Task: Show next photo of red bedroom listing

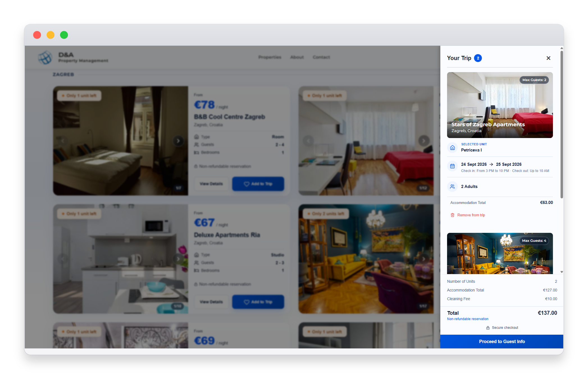Action: tap(423, 141)
